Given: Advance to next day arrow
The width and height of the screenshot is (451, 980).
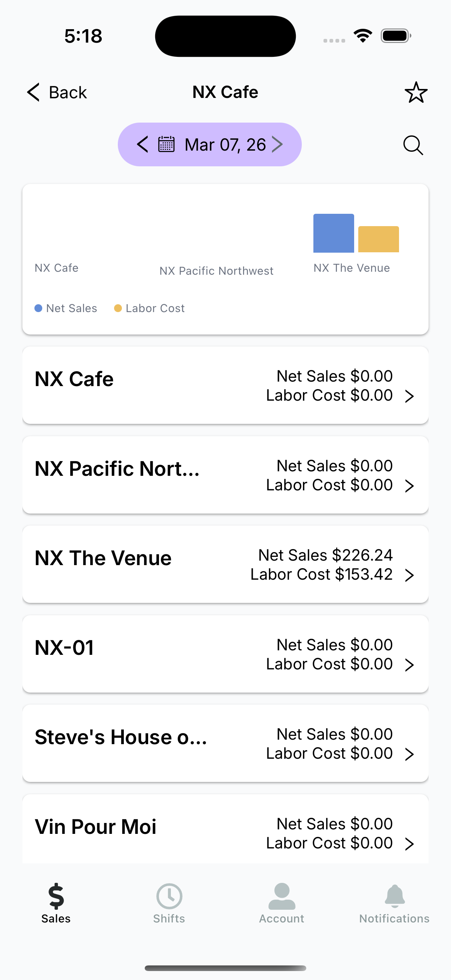Looking at the screenshot, I should click(277, 145).
